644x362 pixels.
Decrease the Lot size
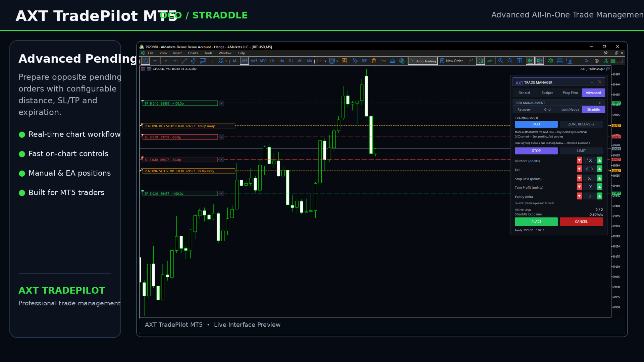click(579, 169)
